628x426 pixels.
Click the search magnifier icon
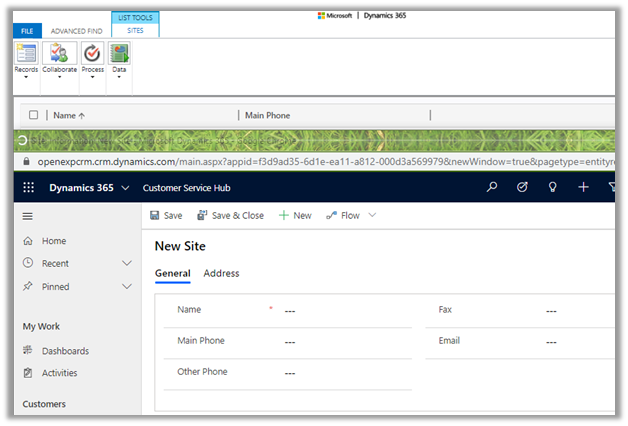pos(491,187)
